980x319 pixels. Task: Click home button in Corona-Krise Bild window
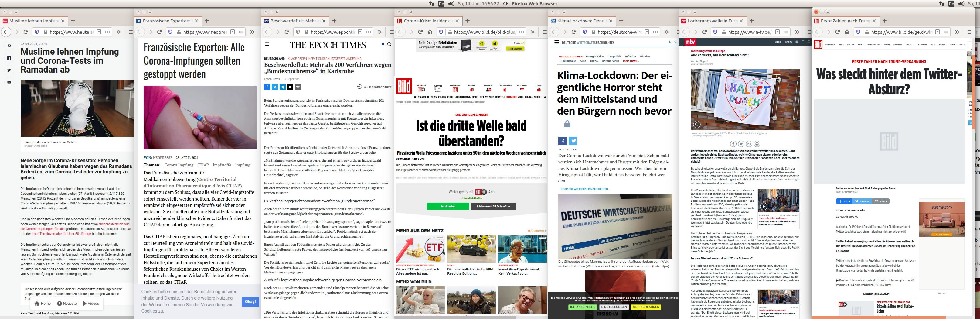tap(430, 32)
